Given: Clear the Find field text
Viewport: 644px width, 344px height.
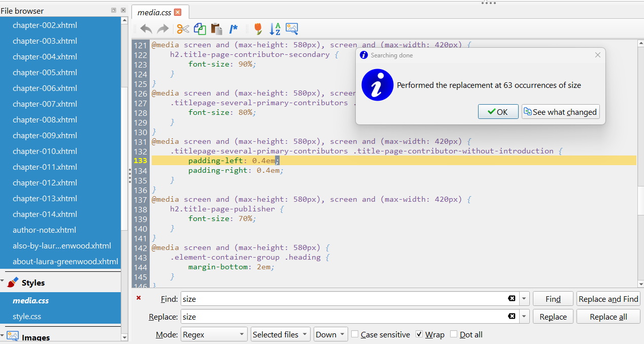Looking at the screenshot, I should [x=512, y=299].
